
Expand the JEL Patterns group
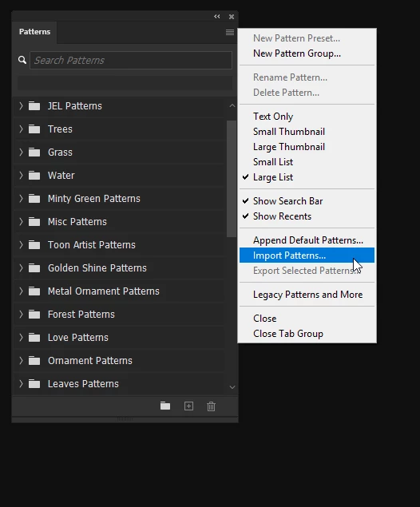tap(21, 105)
